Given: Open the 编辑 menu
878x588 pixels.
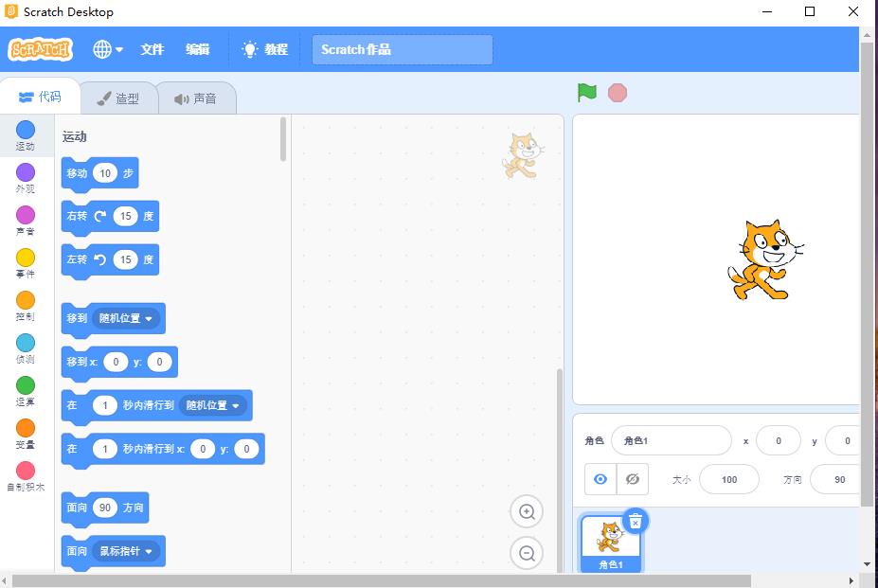Looking at the screenshot, I should (197, 49).
